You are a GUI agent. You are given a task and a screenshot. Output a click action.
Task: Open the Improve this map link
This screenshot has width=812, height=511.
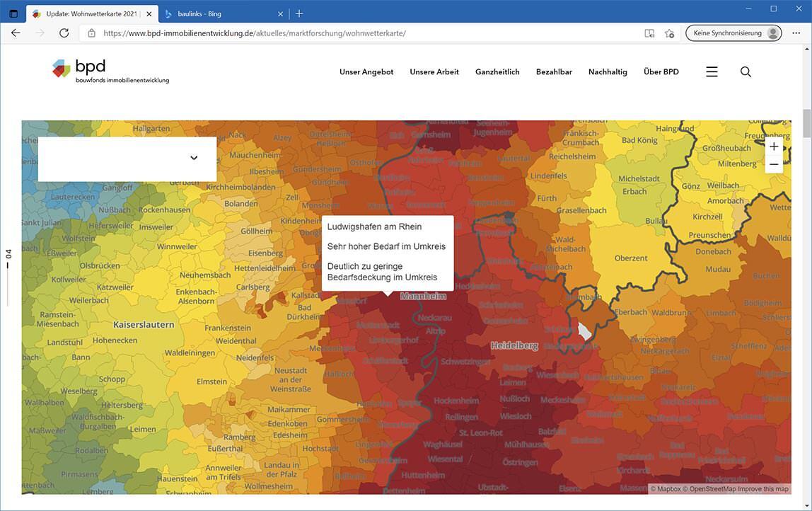(x=762, y=489)
